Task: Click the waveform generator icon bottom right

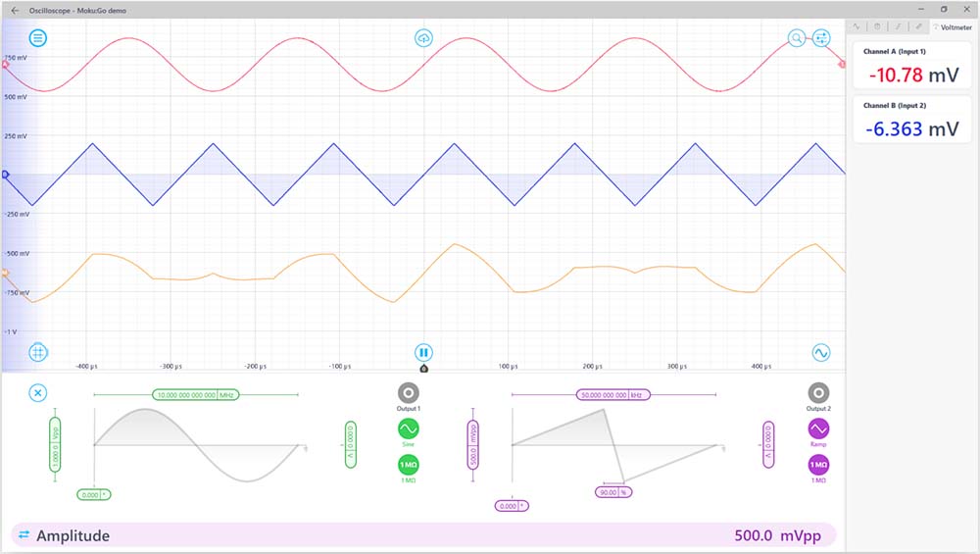Action: [821, 352]
